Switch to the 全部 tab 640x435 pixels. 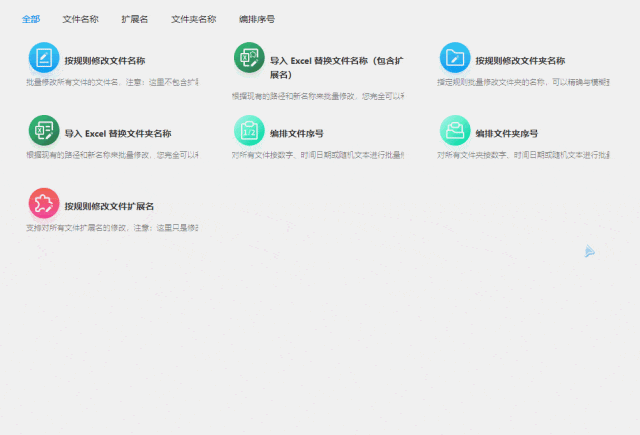pyautogui.click(x=31, y=19)
